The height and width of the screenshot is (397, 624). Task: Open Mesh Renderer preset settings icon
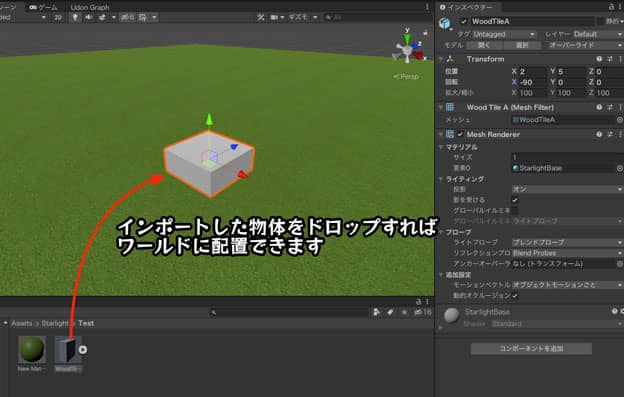(x=610, y=134)
